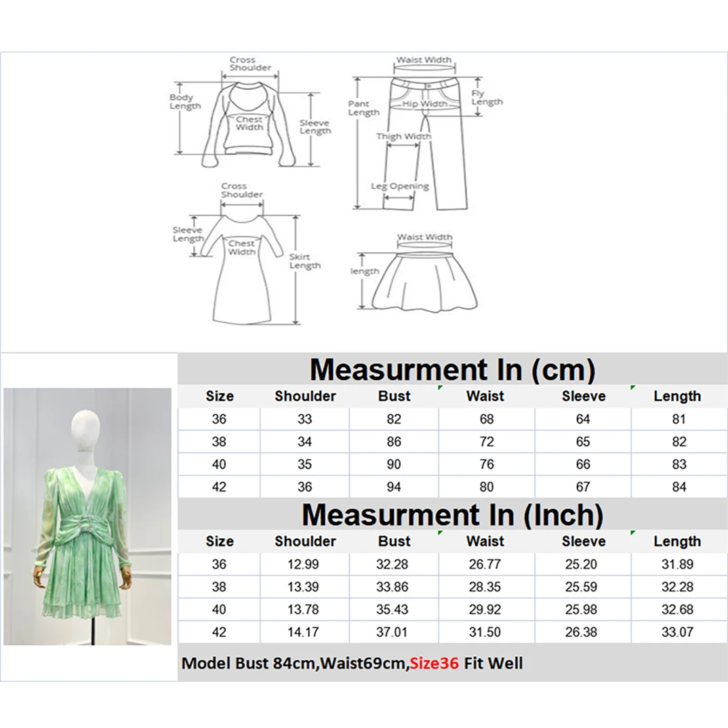Select waist value 68 in cm table

487,420
